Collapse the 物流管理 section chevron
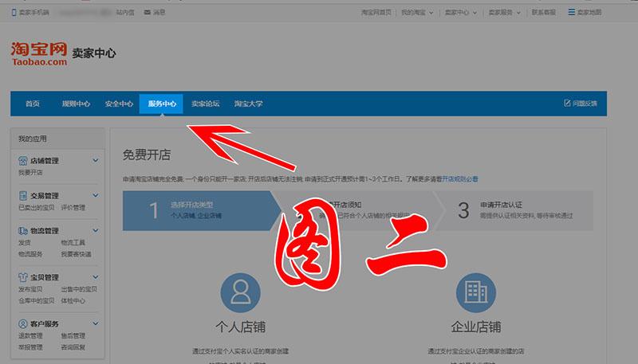638x364 pixels. click(x=96, y=231)
